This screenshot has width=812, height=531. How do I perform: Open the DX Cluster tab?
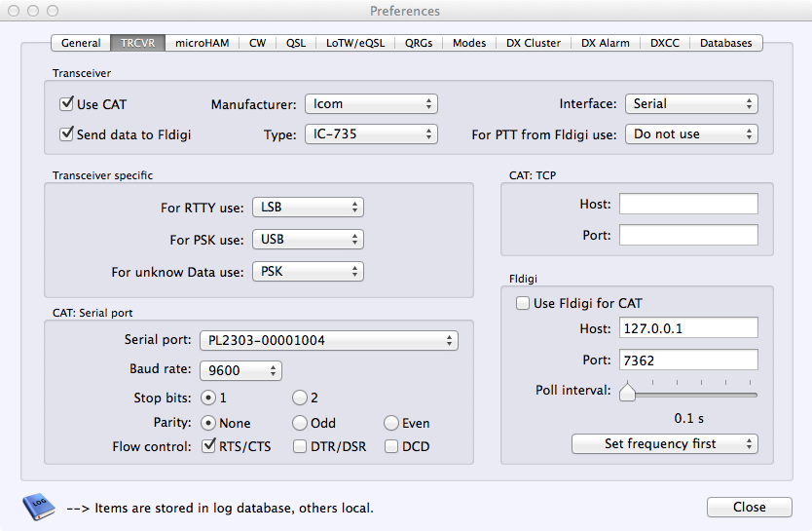pos(534,43)
